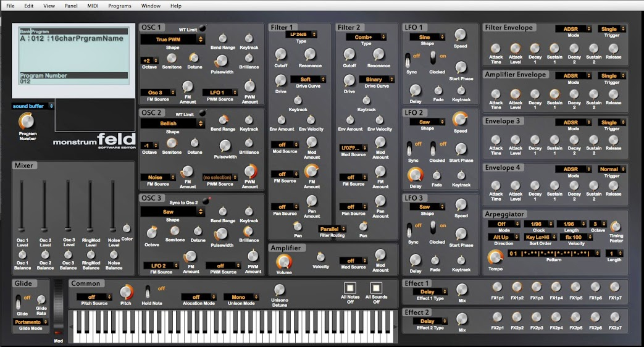Toggle the LFO 2 Clocked switch
644x347 pixels.
pos(433,149)
